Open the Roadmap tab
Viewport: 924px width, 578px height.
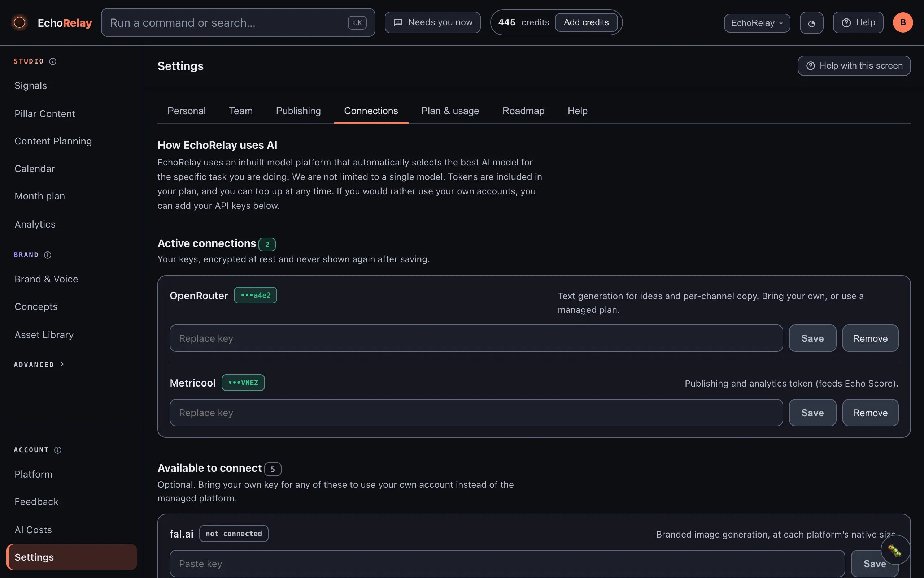coord(523,111)
